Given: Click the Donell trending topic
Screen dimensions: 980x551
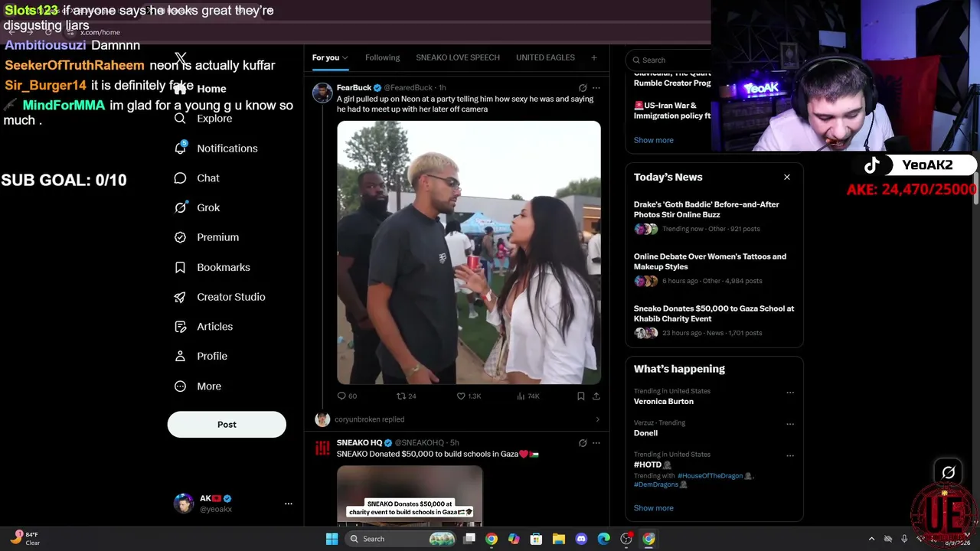Looking at the screenshot, I should [x=645, y=433].
